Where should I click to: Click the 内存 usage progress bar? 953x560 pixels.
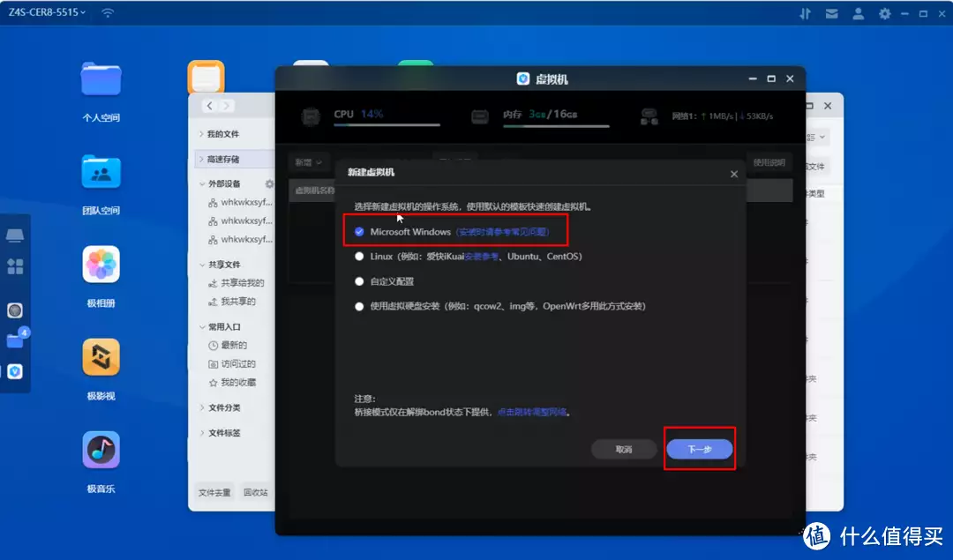pos(556,126)
